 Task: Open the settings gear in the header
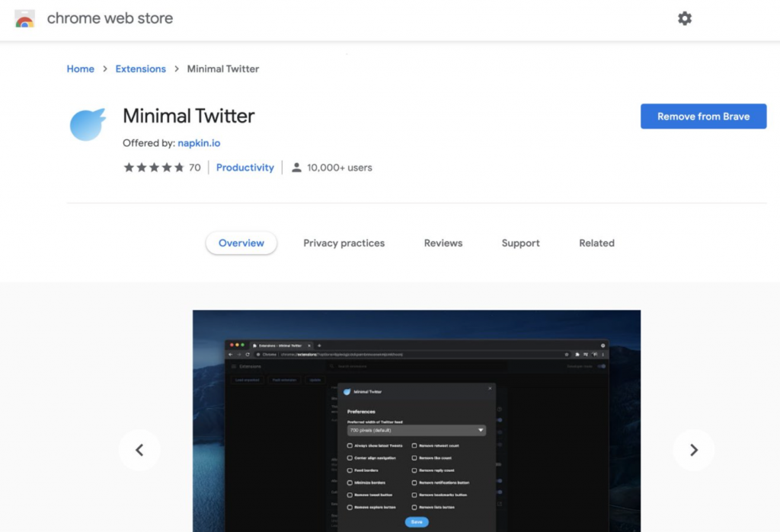[685, 18]
